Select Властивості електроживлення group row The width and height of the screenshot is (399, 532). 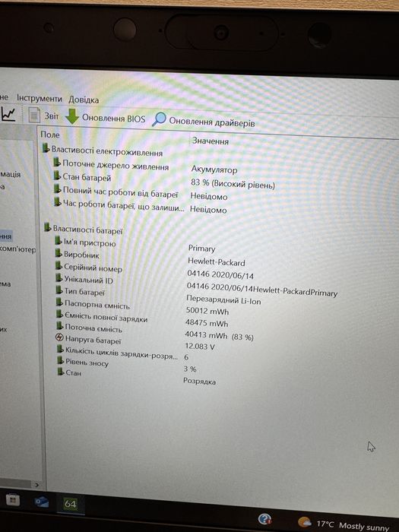pyautogui.click(x=103, y=150)
